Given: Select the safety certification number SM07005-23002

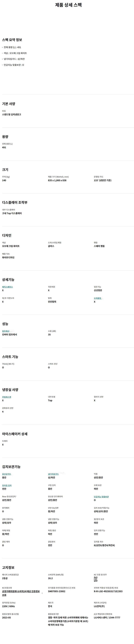Looking at the screenshot, I should pyautogui.click(x=57, y=591).
